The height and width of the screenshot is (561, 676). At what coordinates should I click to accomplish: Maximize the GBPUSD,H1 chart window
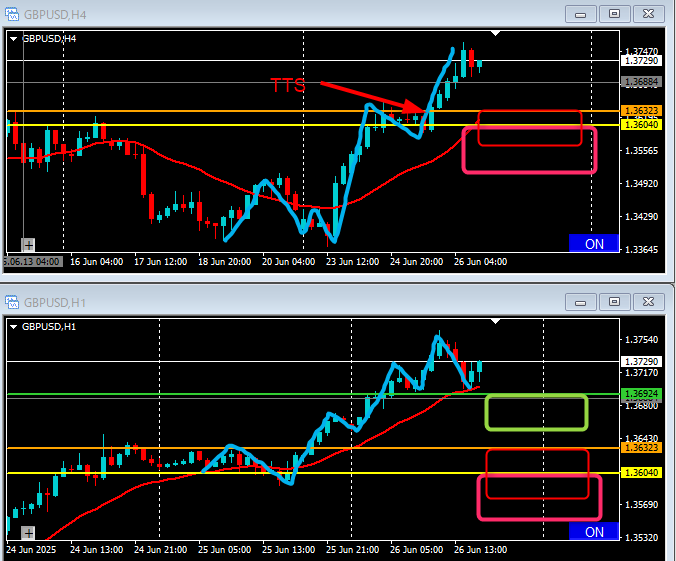(614, 302)
